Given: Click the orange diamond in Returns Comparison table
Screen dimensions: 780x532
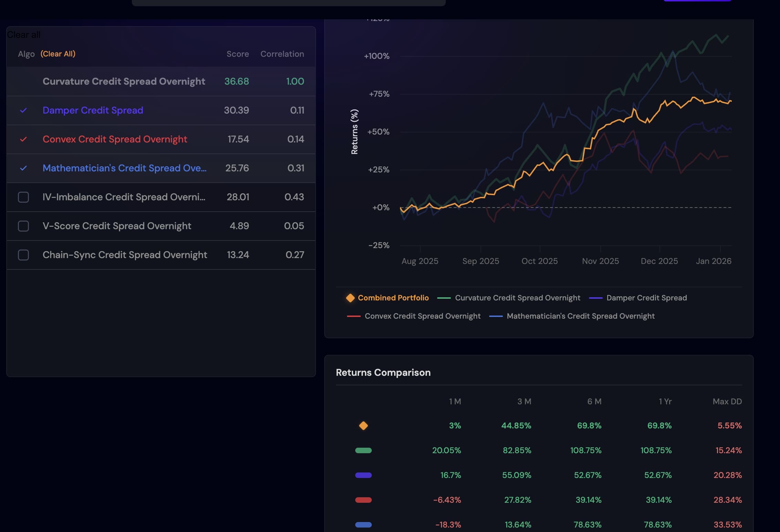Looking at the screenshot, I should tap(363, 426).
